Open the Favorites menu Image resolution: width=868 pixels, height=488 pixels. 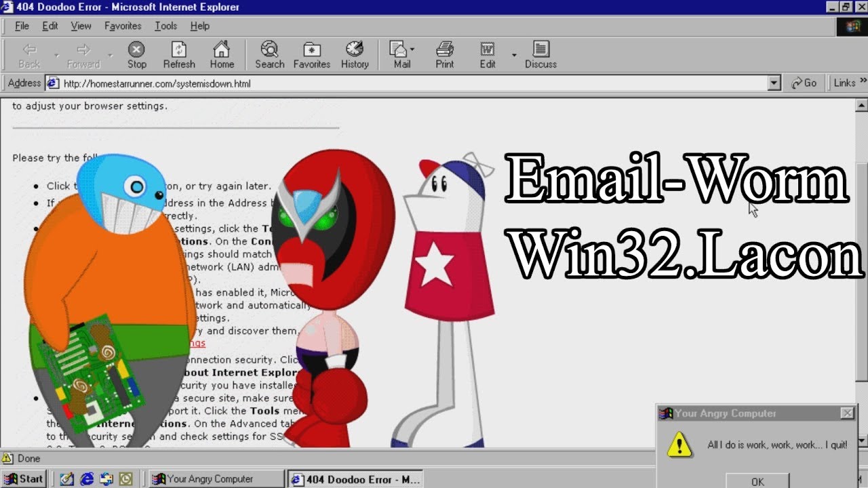point(123,26)
